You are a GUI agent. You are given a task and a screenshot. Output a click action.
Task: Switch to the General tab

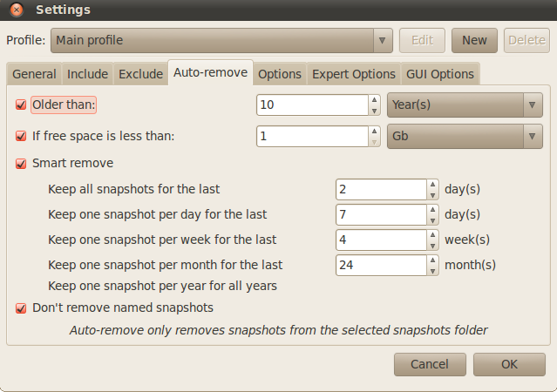pos(34,74)
